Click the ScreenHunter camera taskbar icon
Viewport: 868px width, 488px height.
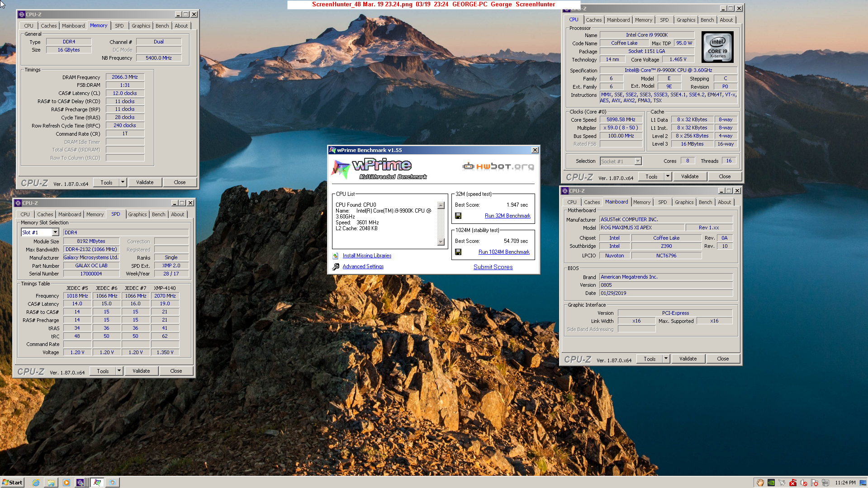coord(113,483)
